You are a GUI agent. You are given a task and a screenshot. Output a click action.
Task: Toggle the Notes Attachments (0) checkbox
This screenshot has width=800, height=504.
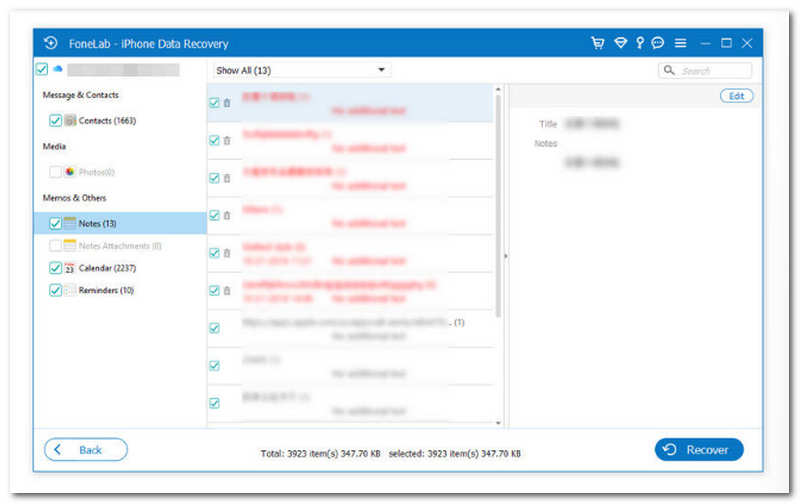tap(55, 245)
